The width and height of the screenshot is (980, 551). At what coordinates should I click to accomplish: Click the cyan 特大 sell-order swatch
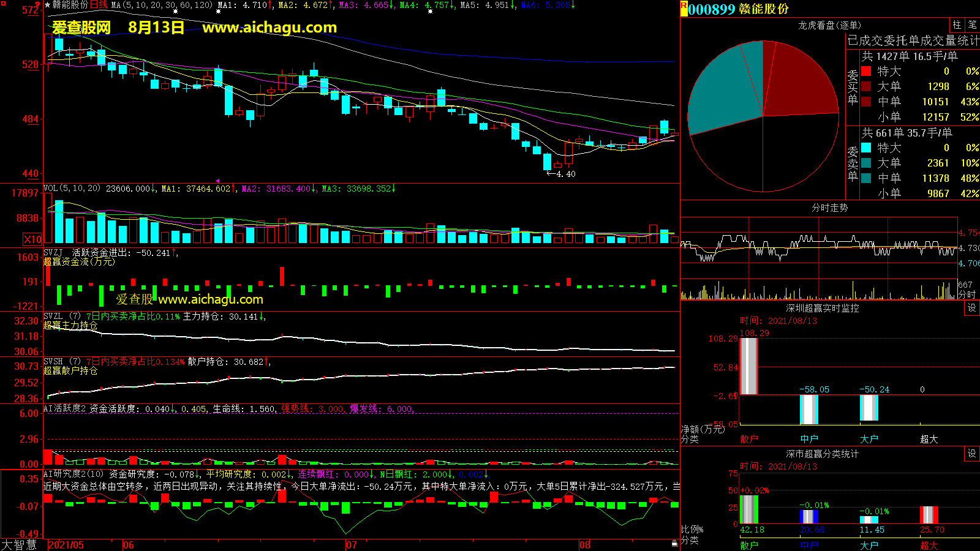(866, 148)
